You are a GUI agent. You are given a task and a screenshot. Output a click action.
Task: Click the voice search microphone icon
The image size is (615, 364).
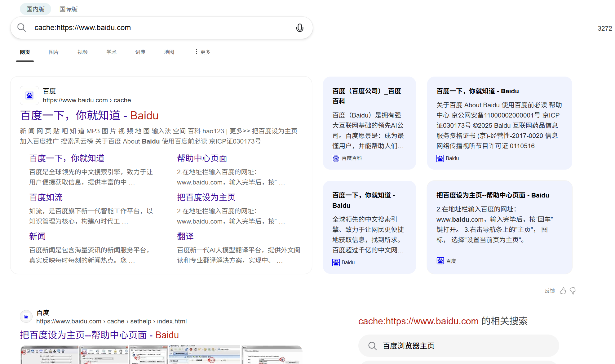pos(299,28)
